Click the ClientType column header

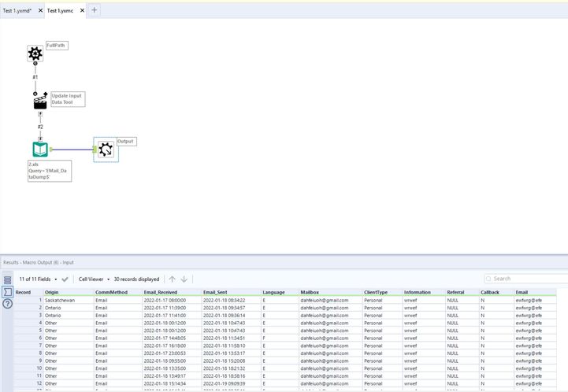pos(383,292)
